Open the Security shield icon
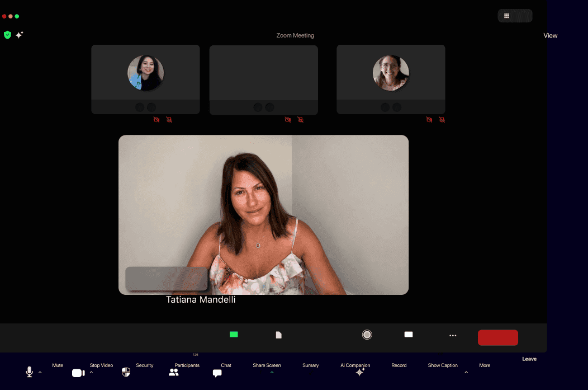Image resolution: width=588 pixels, height=390 pixels. [126, 372]
